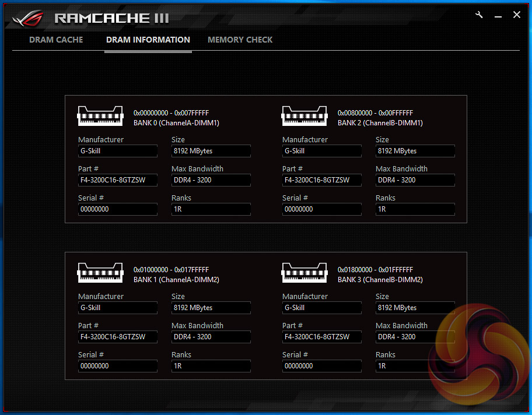Click the BANK 1 Ranks field
532x415 pixels.
click(211, 366)
